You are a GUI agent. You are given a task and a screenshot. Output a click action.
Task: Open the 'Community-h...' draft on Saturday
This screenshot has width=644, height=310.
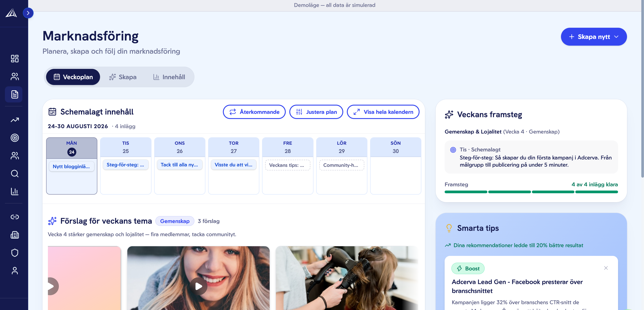pyautogui.click(x=342, y=165)
